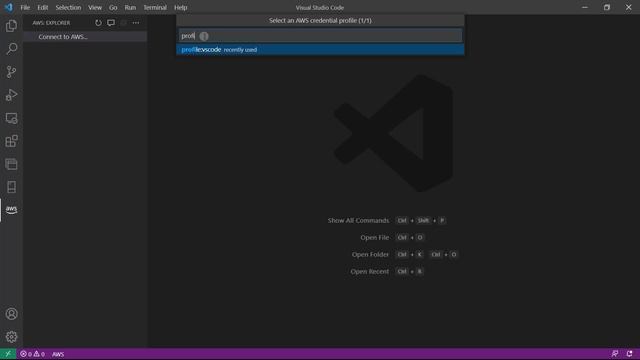Click the credential profile search input

(320, 36)
